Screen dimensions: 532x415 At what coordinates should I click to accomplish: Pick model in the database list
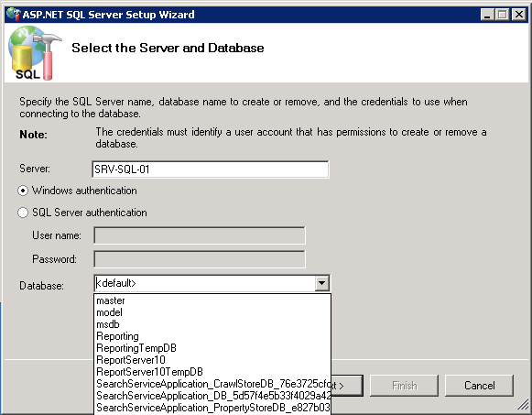click(212, 312)
